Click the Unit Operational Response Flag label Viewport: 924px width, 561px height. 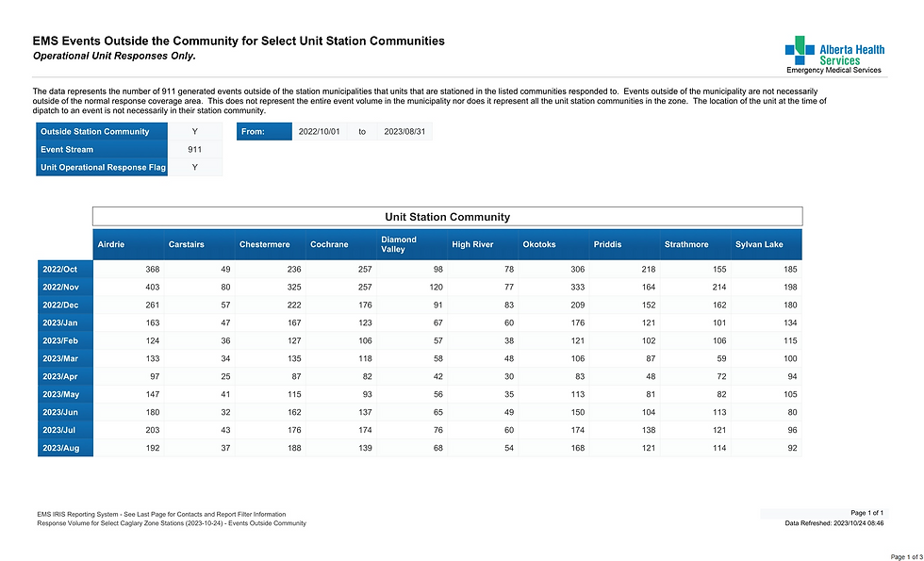point(103,168)
